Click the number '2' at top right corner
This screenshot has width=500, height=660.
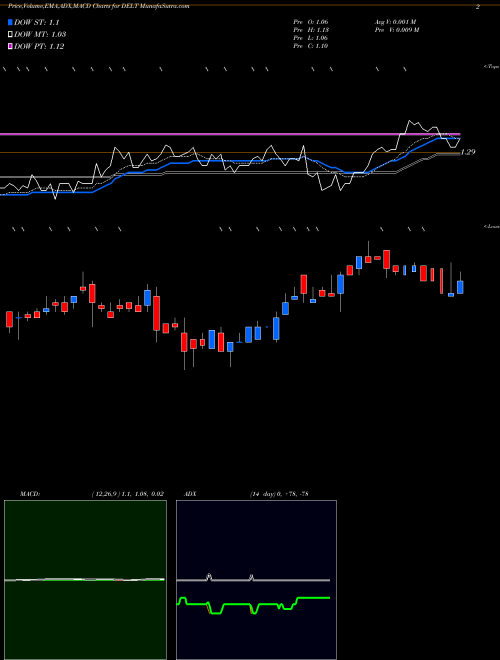477,7
